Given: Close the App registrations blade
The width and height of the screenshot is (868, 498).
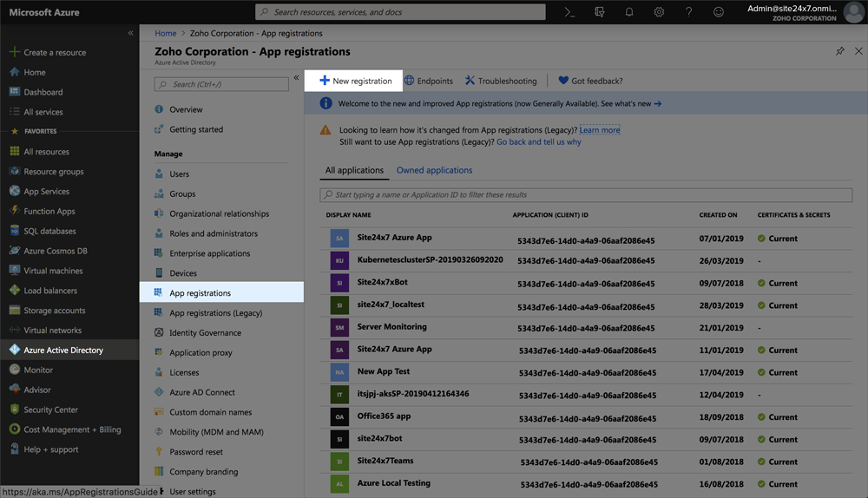Looking at the screenshot, I should 858,51.
